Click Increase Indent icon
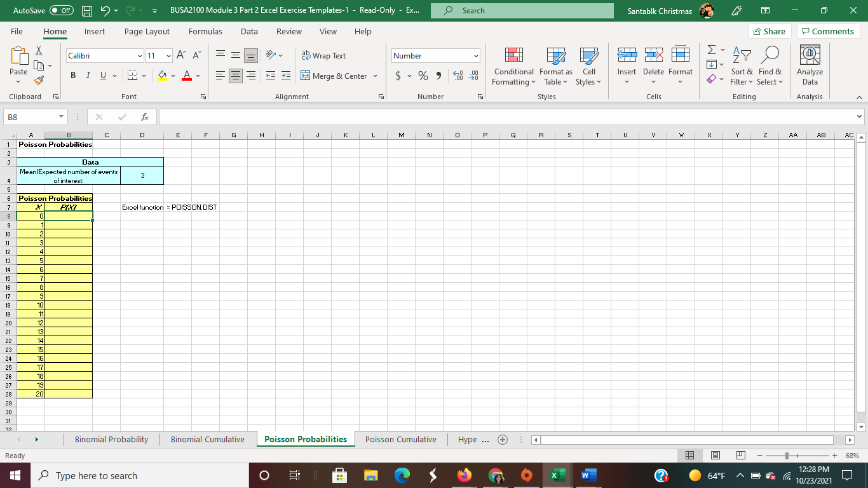Screen dimensions: 868x488 pos(286,76)
